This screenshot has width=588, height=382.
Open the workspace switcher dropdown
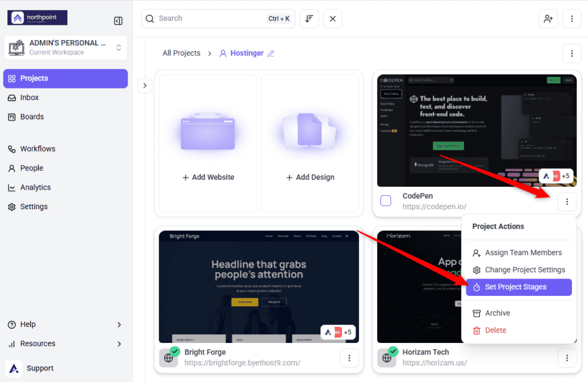(x=65, y=47)
